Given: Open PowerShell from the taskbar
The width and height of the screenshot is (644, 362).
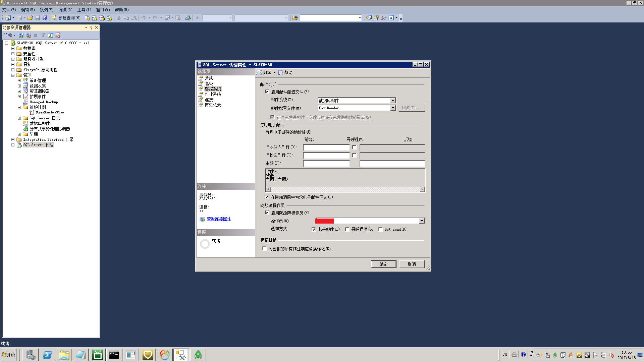Looking at the screenshot, I should coord(47,355).
